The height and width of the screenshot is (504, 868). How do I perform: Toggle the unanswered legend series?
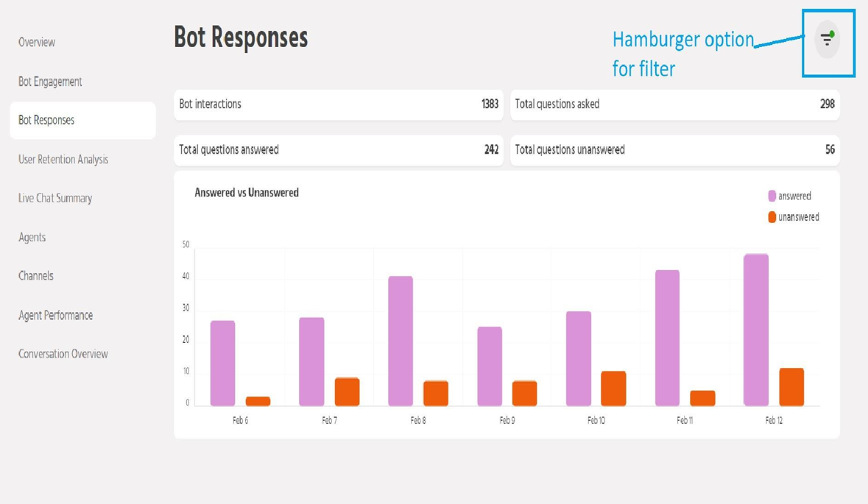click(793, 217)
